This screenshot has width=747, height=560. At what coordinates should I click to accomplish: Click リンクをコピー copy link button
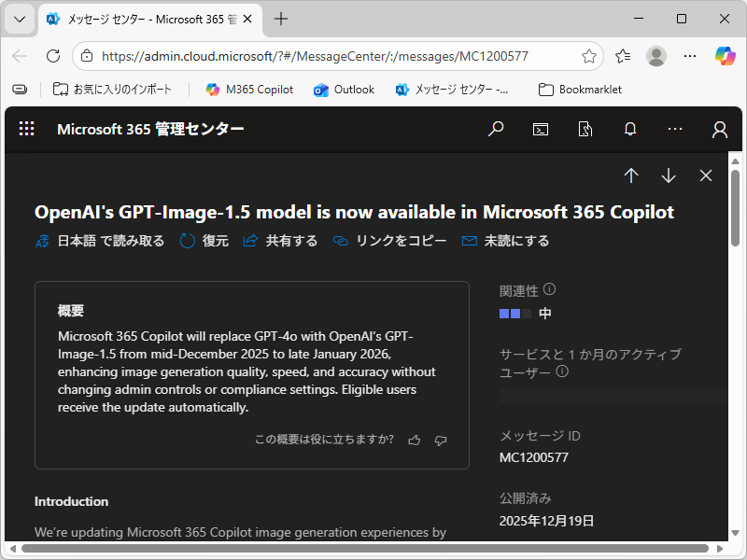point(389,241)
